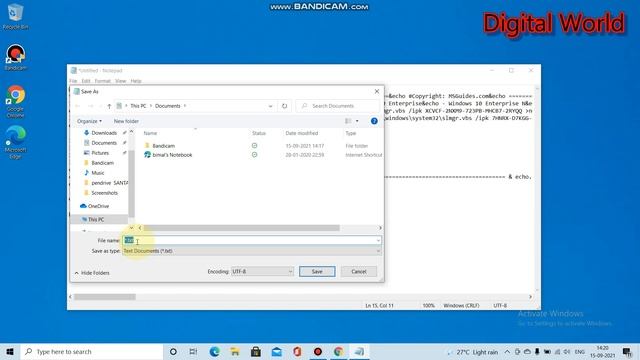Open Mail from the taskbar
This screenshot has width=640, height=360.
[x=276, y=351]
